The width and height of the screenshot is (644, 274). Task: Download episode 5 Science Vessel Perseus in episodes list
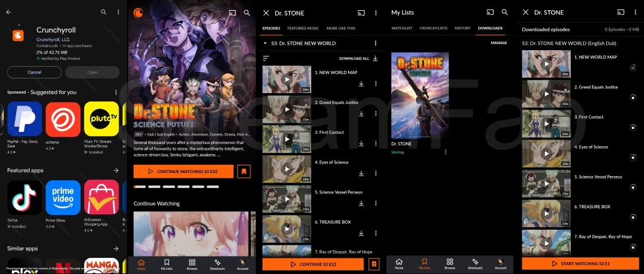pyautogui.click(x=361, y=203)
